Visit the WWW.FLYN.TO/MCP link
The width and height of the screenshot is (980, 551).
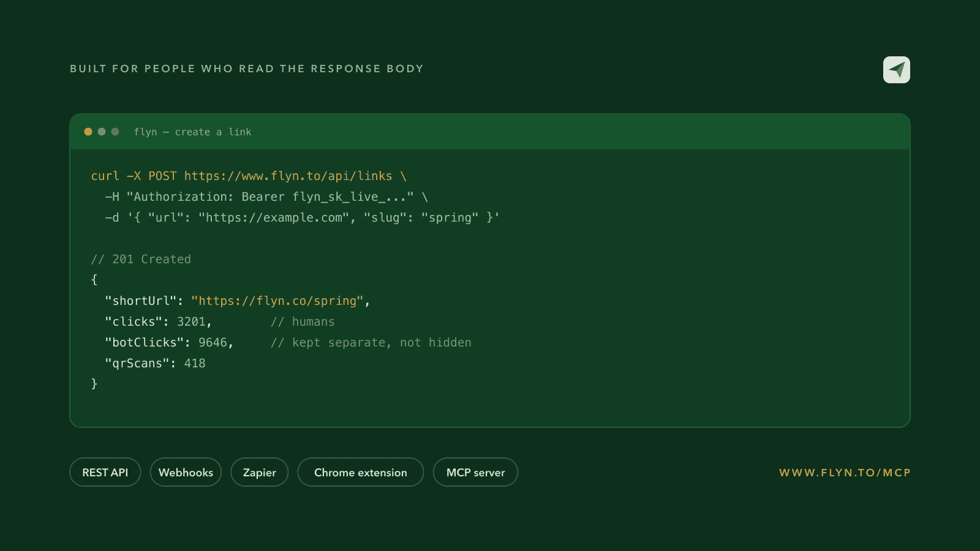(x=845, y=473)
